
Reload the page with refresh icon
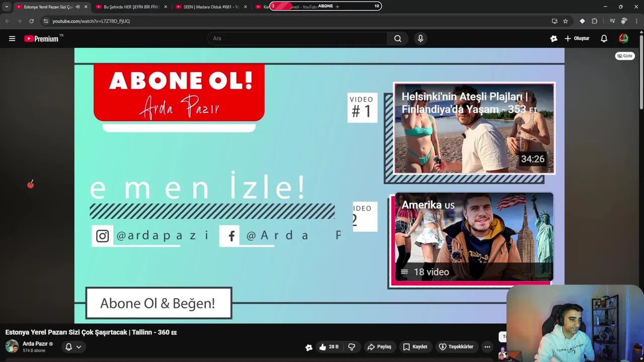point(31,21)
